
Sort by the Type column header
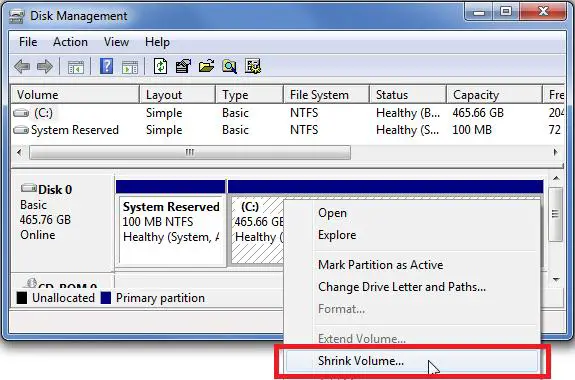tap(249, 95)
